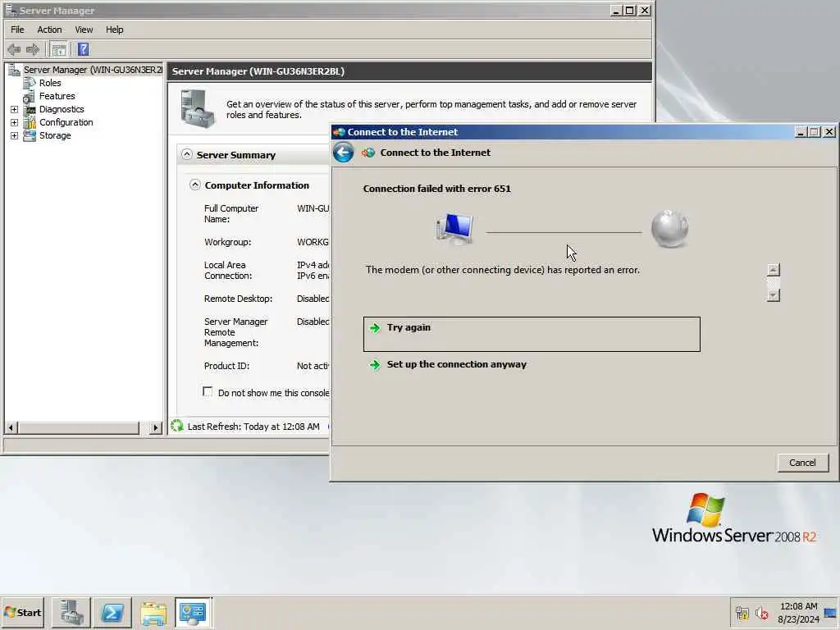Select Server Manager (WIN-GU36N3ER2BL) root tree item
This screenshot has height=630, width=840.
click(93, 70)
